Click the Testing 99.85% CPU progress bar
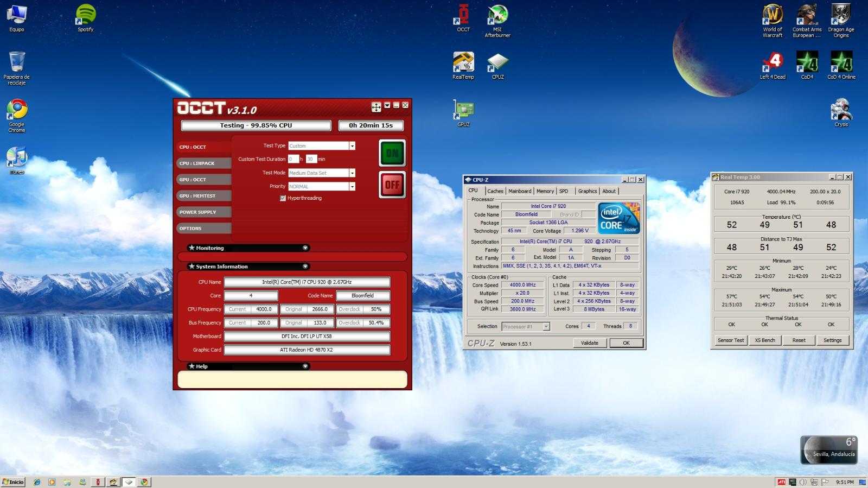The image size is (868, 488). (x=256, y=125)
